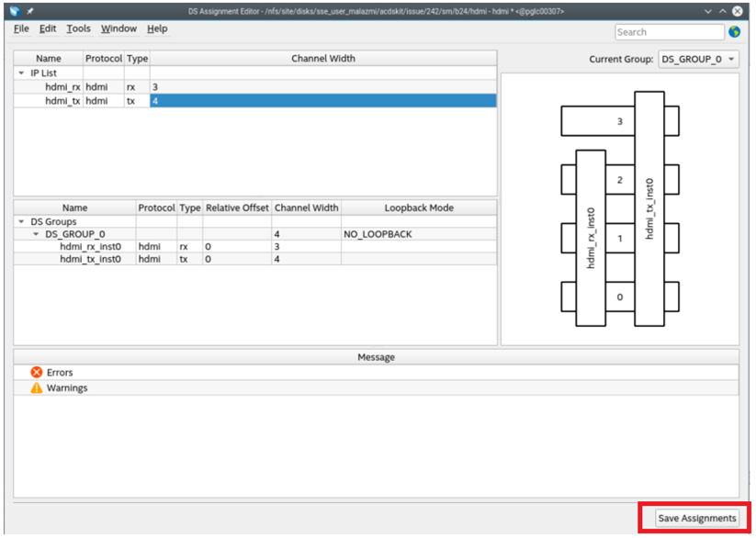Image resolution: width=756 pixels, height=538 pixels.
Task: Click the red error icon
Action: pyautogui.click(x=37, y=373)
